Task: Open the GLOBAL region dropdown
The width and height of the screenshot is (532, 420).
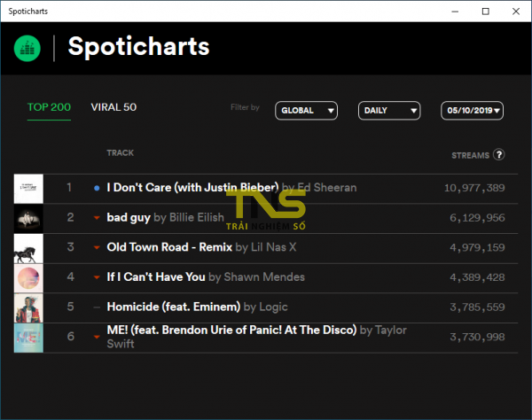Action: pos(307,111)
